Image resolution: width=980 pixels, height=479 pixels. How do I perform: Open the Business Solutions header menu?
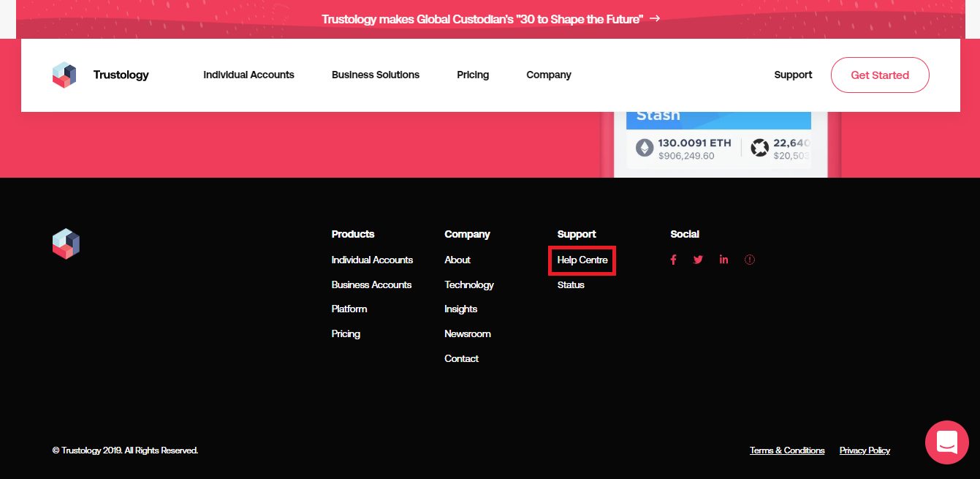click(375, 75)
